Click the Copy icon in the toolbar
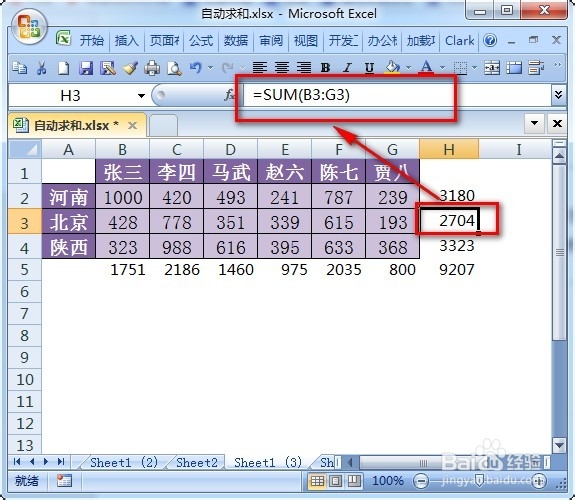575x500 pixels. pos(19,68)
